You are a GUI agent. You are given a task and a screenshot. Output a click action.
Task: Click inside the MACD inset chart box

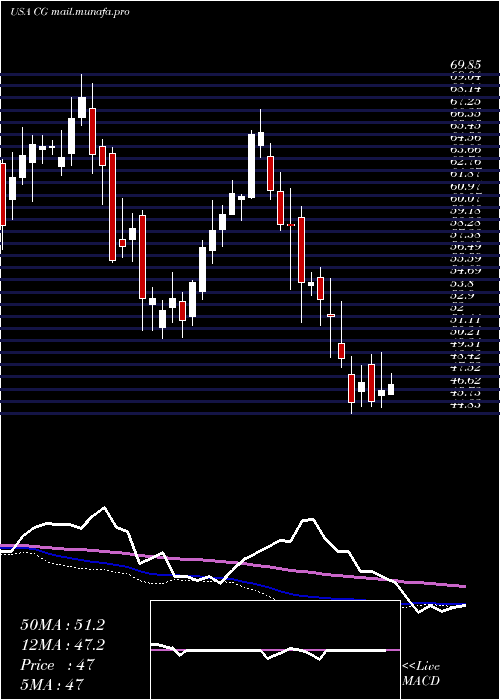point(275,650)
